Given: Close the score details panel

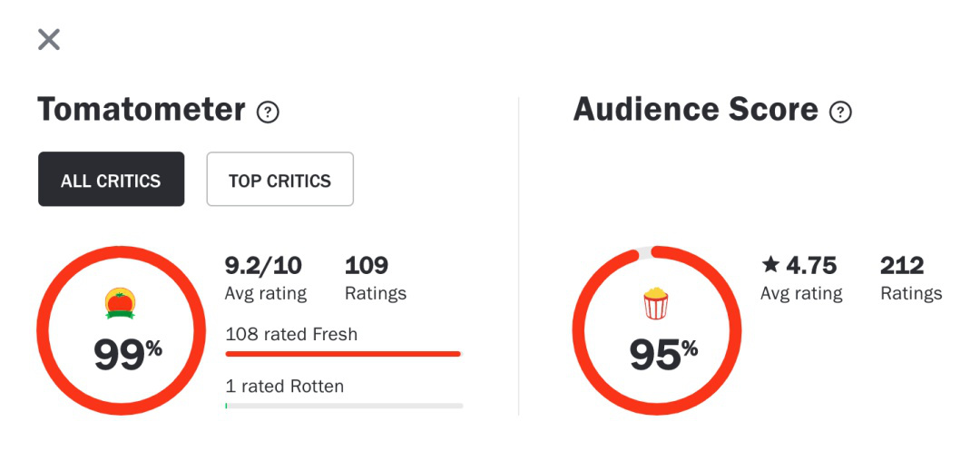Looking at the screenshot, I should [49, 39].
